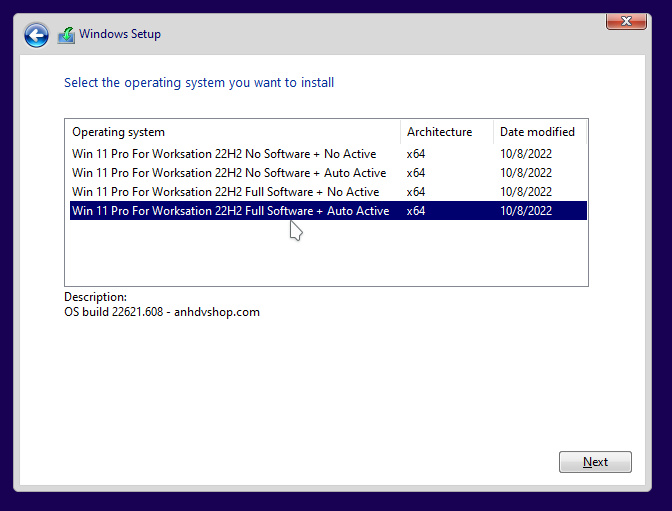
Task: Click the 10/8/2022 date in second row
Action: coord(525,173)
